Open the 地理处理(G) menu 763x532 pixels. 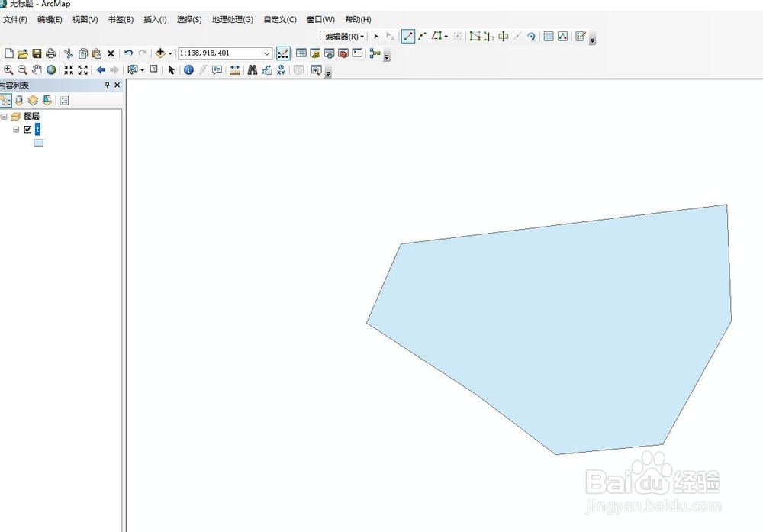[231, 19]
